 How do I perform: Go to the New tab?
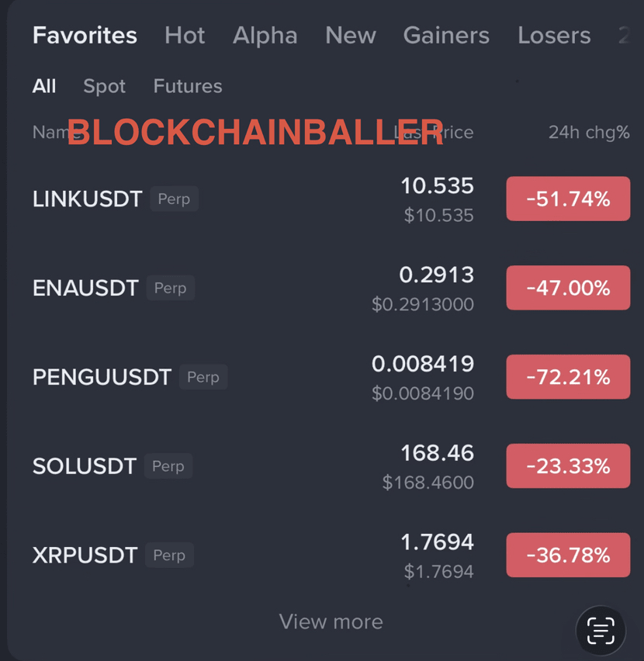(351, 36)
